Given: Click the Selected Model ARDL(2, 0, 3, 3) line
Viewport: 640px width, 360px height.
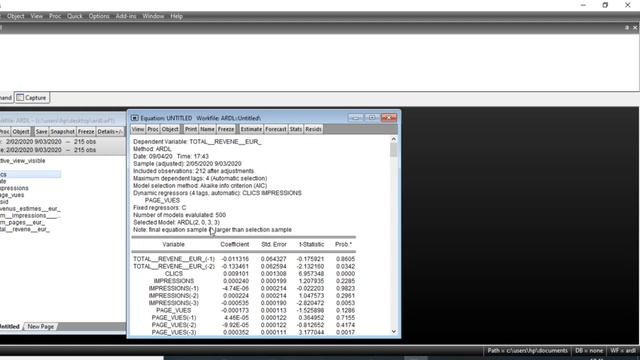Looking at the screenshot, I should click(x=176, y=222).
